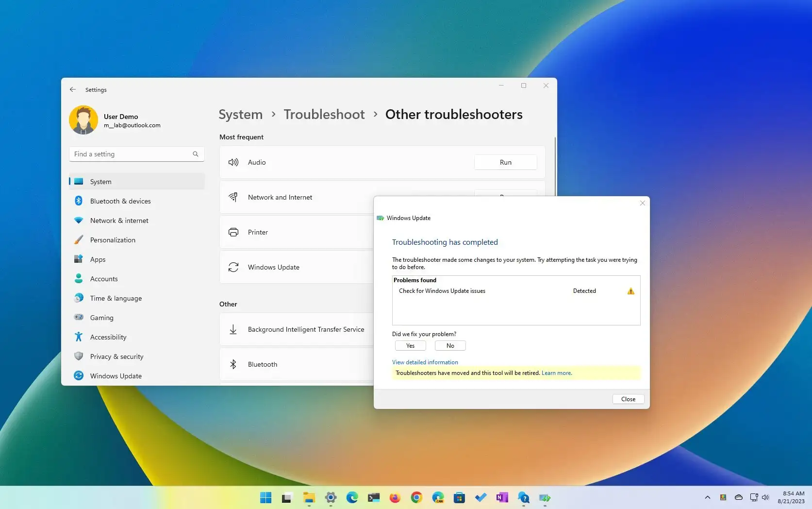Open Apps settings in the sidebar
Viewport: 812px width, 509px height.
pyautogui.click(x=98, y=259)
